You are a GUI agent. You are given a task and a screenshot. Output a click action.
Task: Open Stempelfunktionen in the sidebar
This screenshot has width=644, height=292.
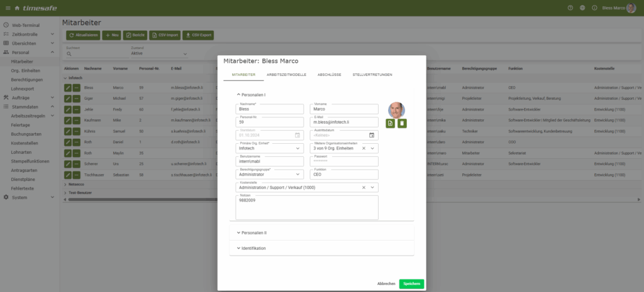tap(30, 161)
